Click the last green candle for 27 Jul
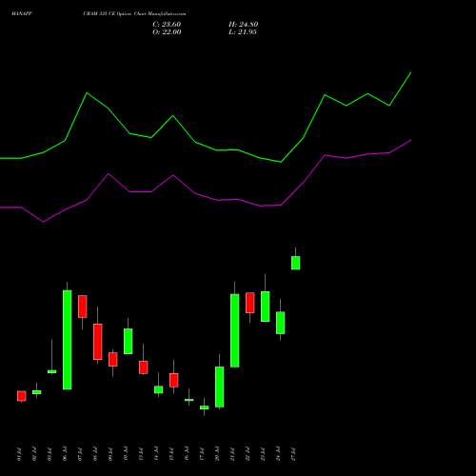The image size is (476, 476). [296, 263]
